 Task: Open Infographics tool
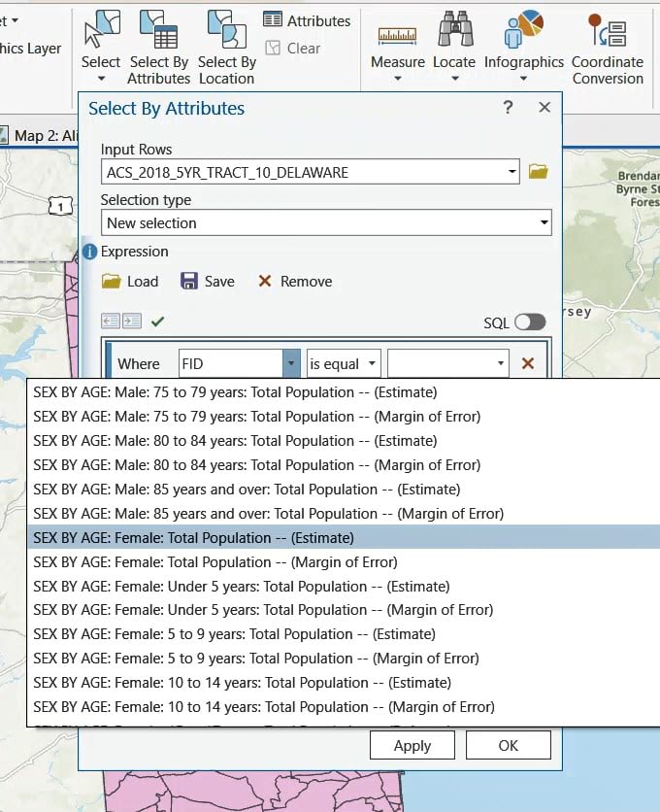click(x=524, y=40)
